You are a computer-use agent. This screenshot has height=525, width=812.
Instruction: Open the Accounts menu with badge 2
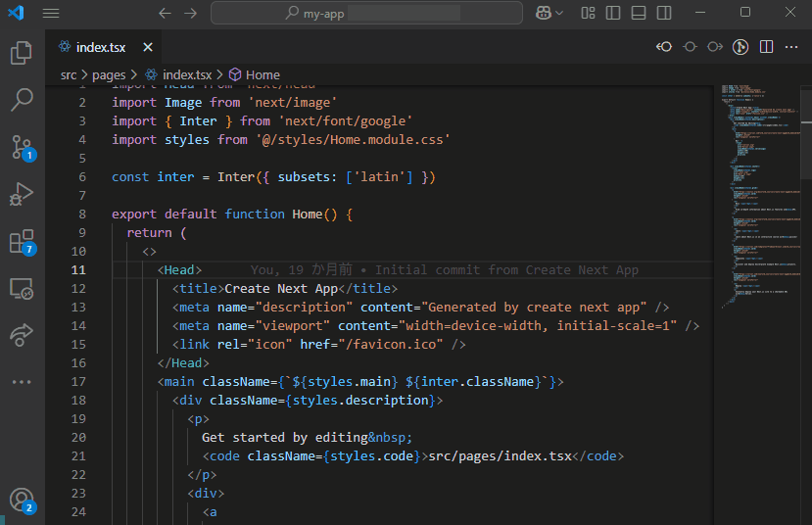click(x=23, y=501)
